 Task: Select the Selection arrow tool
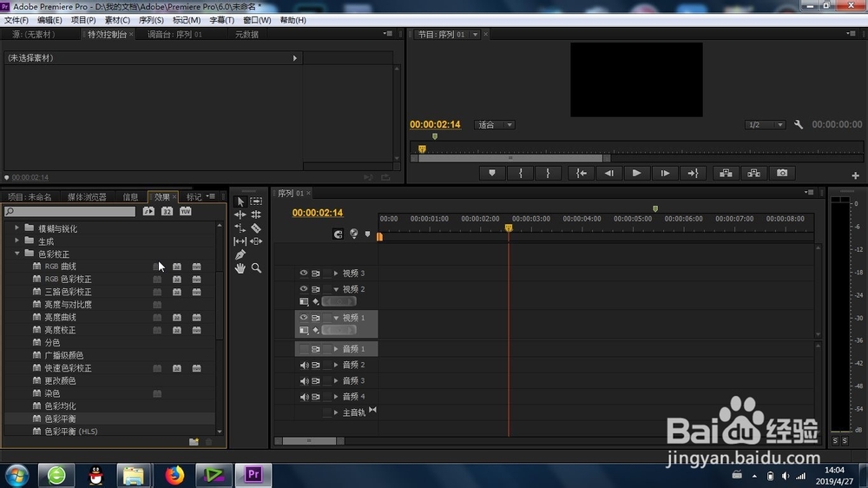[x=240, y=201]
